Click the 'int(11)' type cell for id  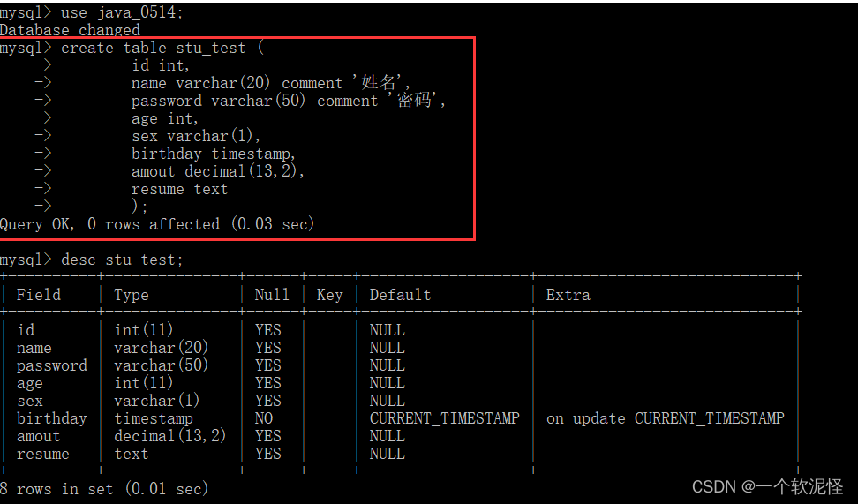144,330
